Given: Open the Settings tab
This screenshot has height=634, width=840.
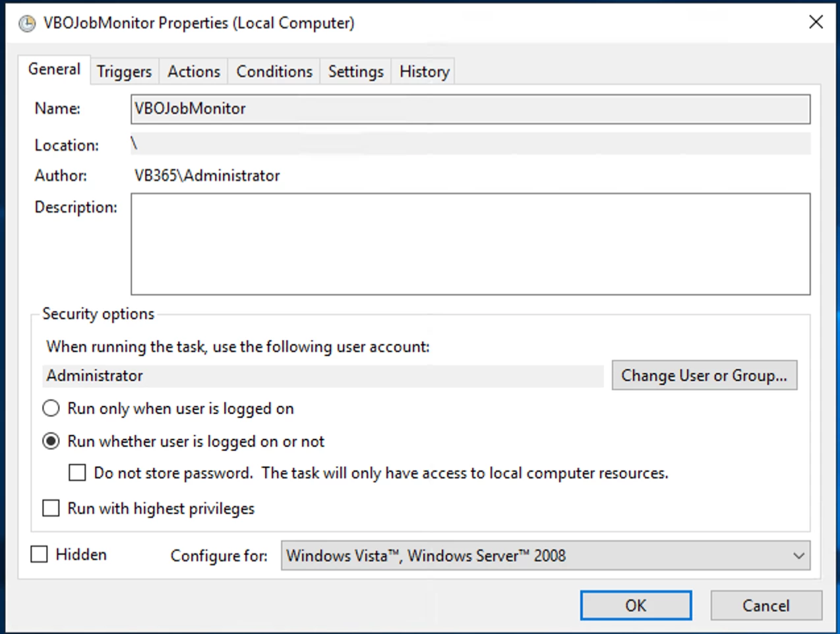Looking at the screenshot, I should tap(356, 71).
